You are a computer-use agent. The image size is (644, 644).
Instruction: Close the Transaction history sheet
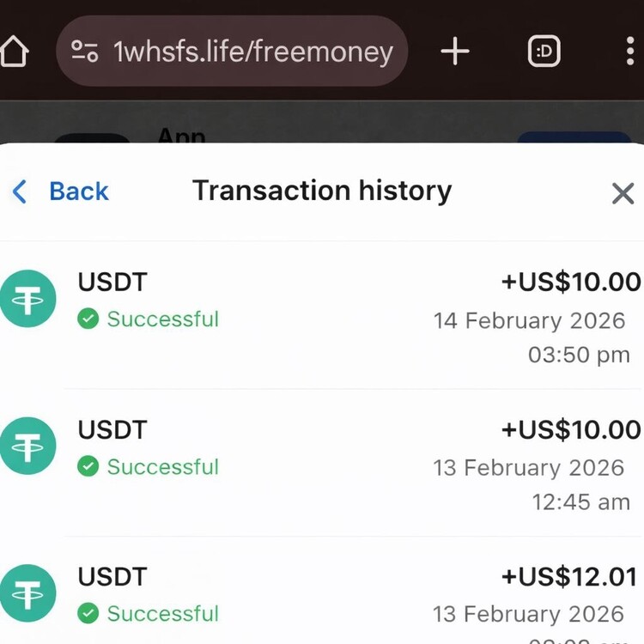click(x=623, y=193)
